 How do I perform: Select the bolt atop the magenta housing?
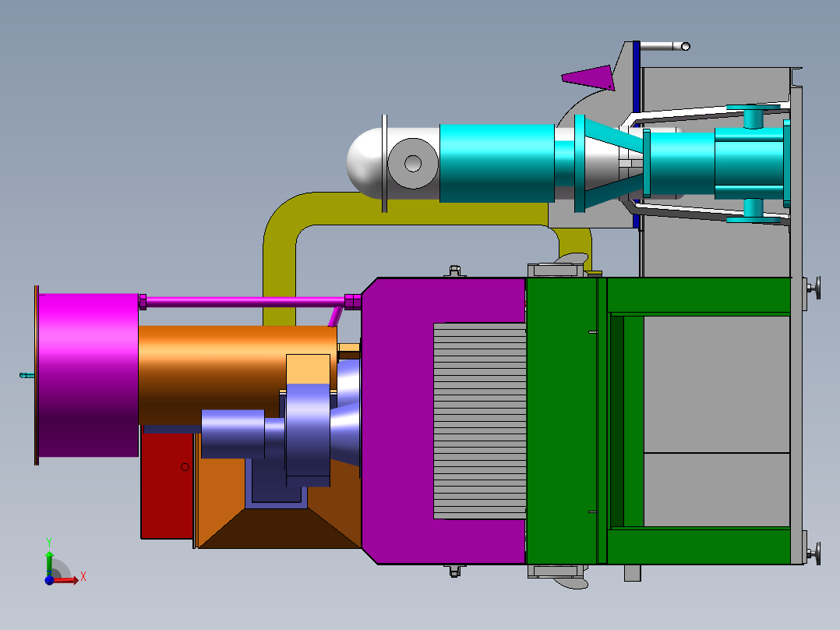click(x=454, y=271)
